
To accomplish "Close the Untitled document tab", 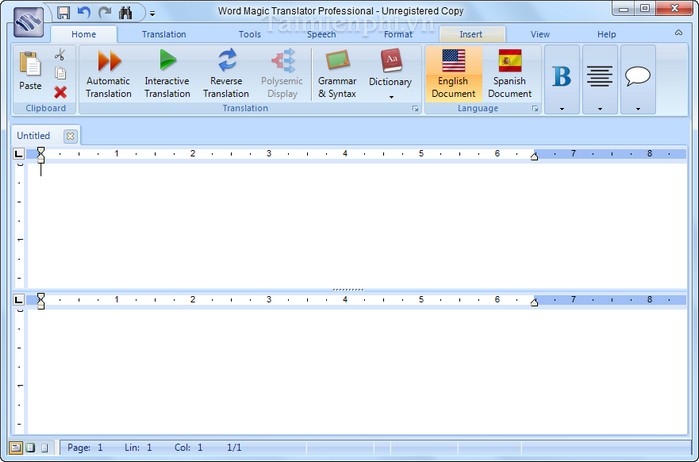I will coord(70,136).
